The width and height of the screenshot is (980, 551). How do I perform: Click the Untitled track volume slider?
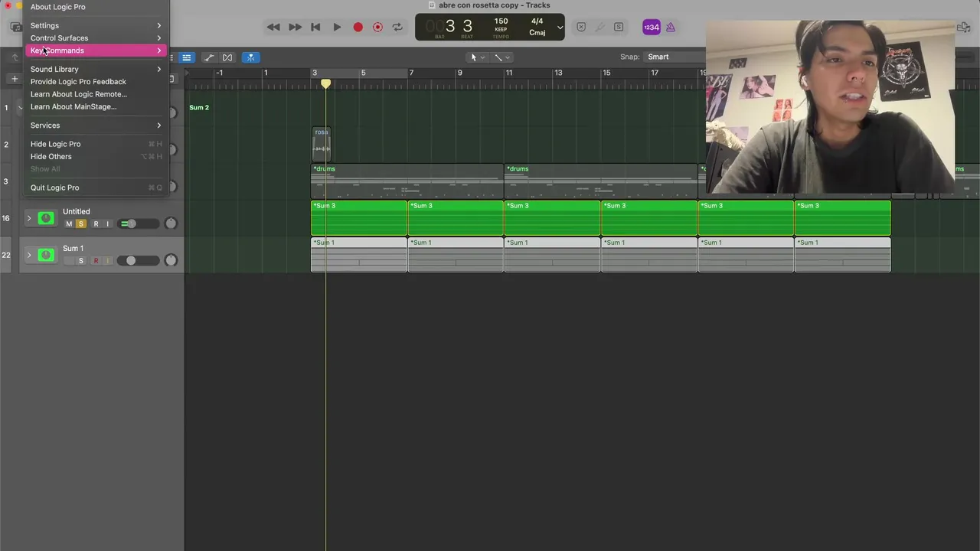coord(138,224)
